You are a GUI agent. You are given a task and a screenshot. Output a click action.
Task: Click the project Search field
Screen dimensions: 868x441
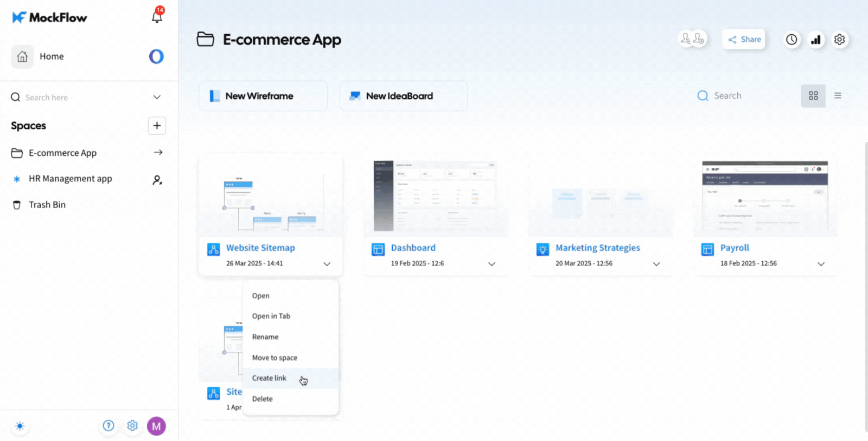tap(741, 96)
